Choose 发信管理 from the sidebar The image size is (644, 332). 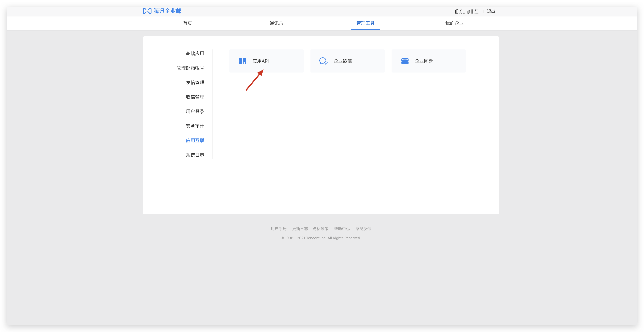coord(195,82)
